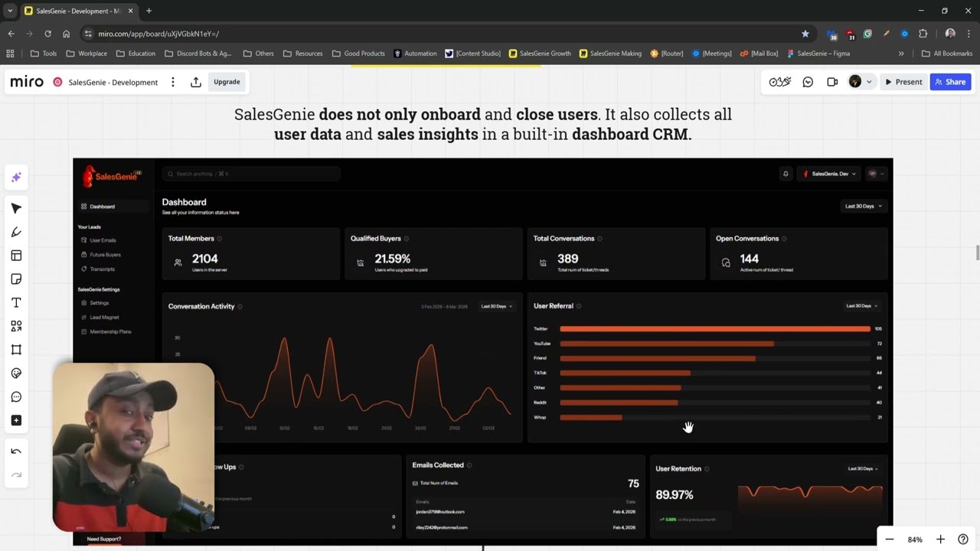
Task: Open the Comment tool in sidebar
Action: tap(16, 397)
